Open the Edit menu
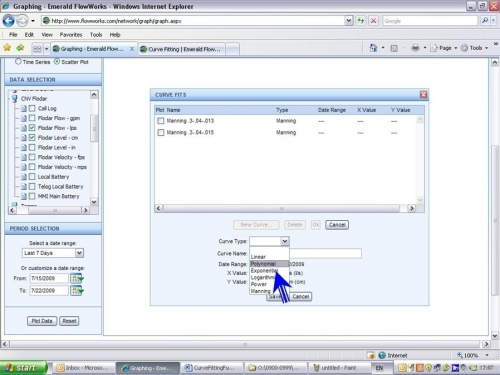 point(29,35)
